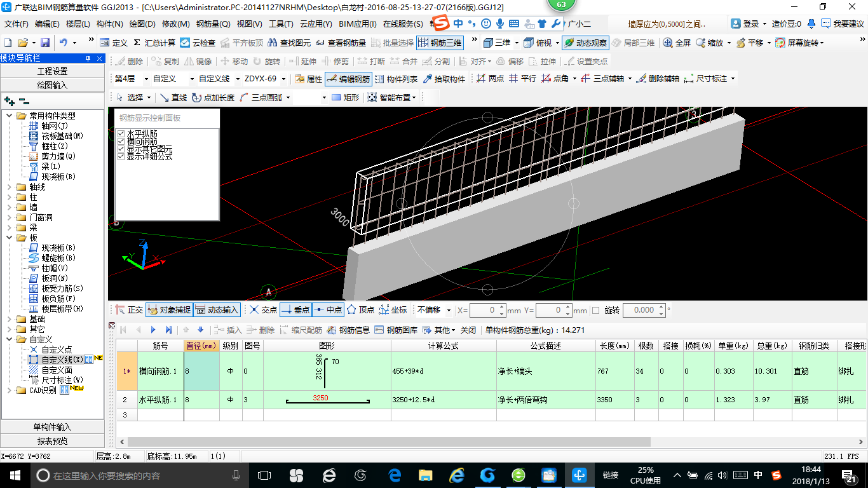Activate 动态观察 dynamic orbit tool

pos(586,43)
